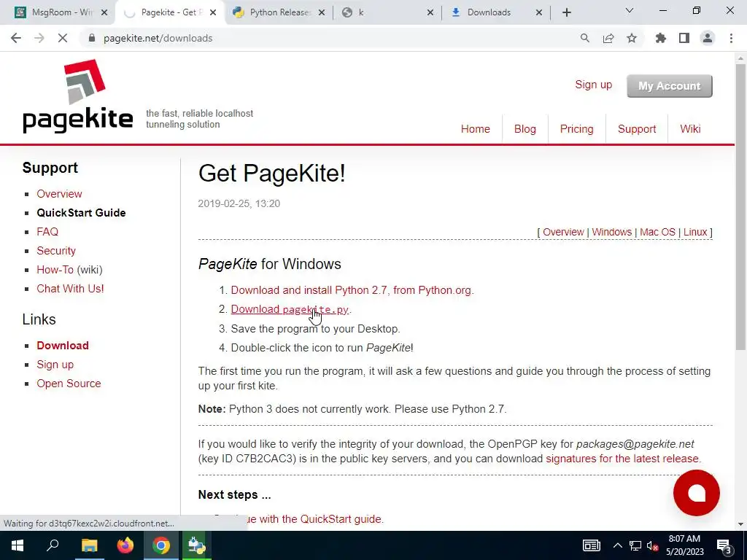The image size is (747, 560).
Task: Open the Open Source link
Action: [x=69, y=384]
